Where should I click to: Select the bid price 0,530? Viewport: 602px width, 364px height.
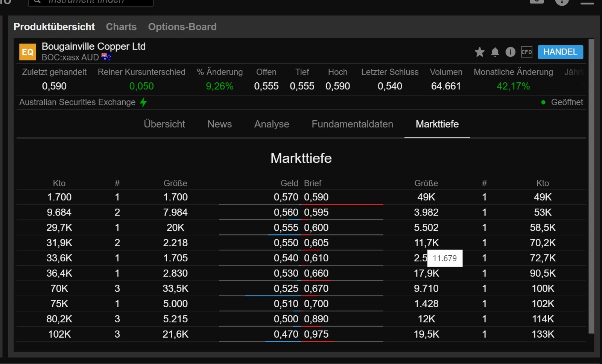pyautogui.click(x=286, y=273)
